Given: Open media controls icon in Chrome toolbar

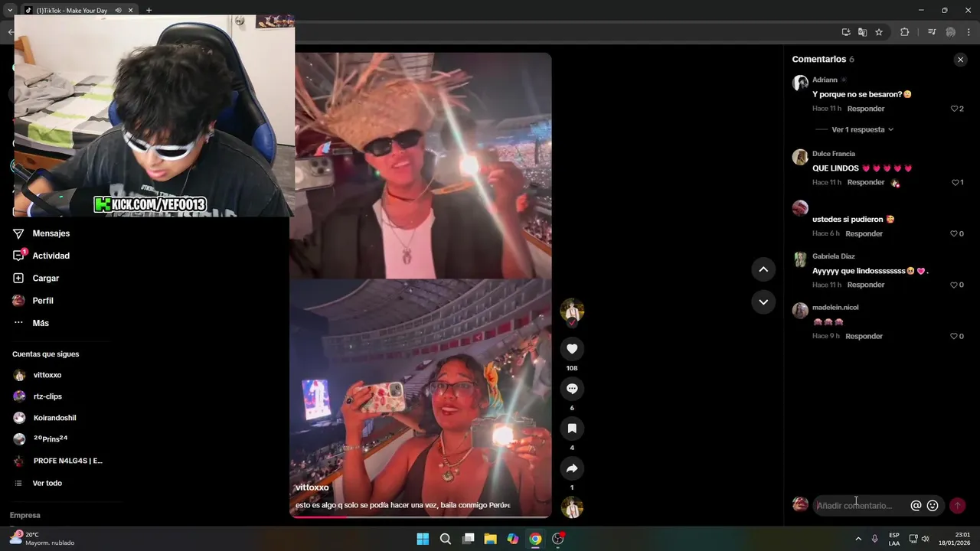Looking at the screenshot, I should click(x=932, y=32).
